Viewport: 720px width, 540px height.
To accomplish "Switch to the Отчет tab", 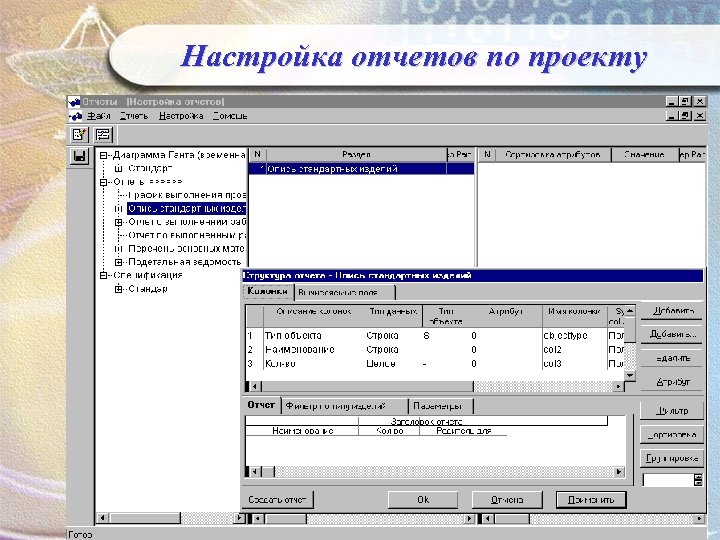I will point(261,405).
